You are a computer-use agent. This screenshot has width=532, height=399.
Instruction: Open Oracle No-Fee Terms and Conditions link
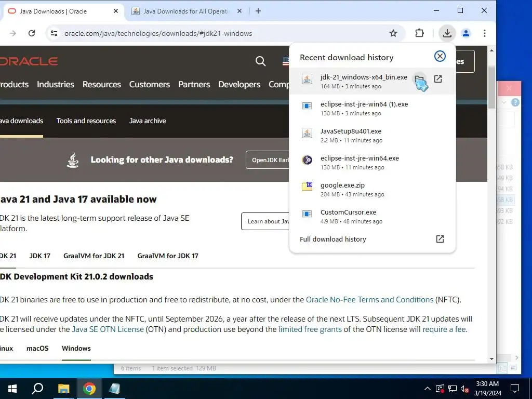(369, 300)
